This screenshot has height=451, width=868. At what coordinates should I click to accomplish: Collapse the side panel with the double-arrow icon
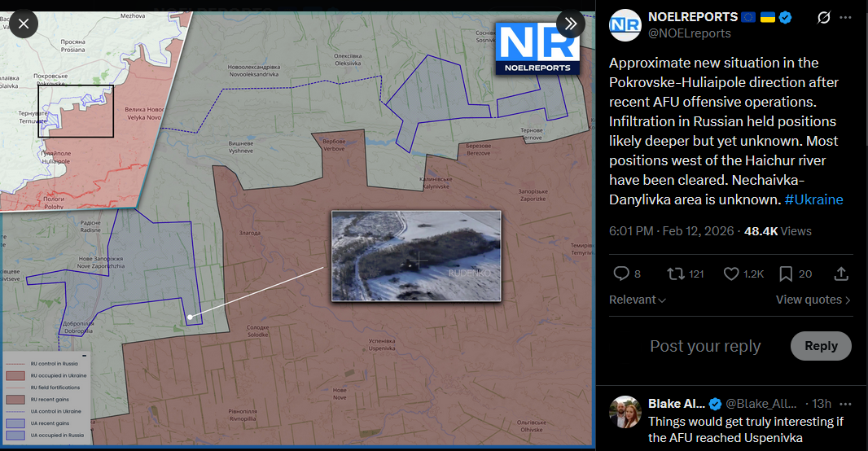coord(571,24)
